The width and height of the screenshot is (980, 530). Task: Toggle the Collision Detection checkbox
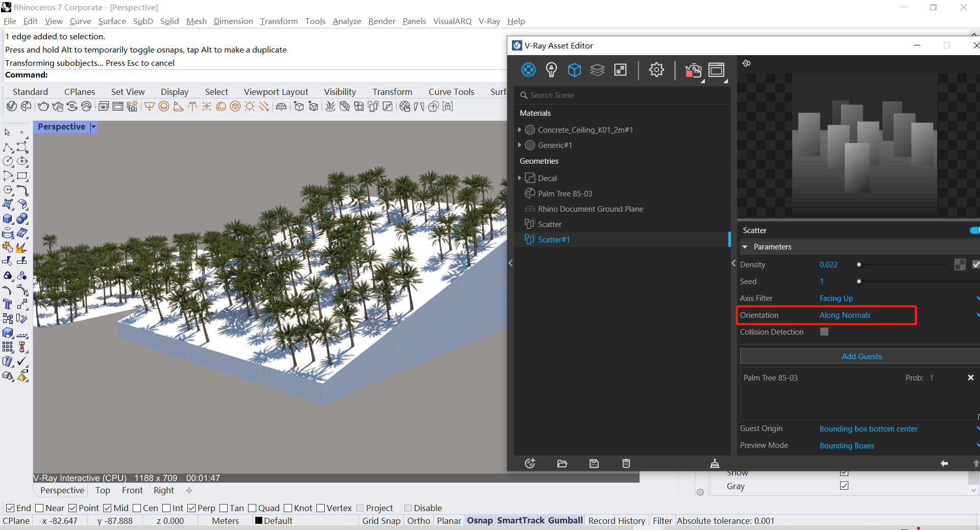click(x=824, y=332)
